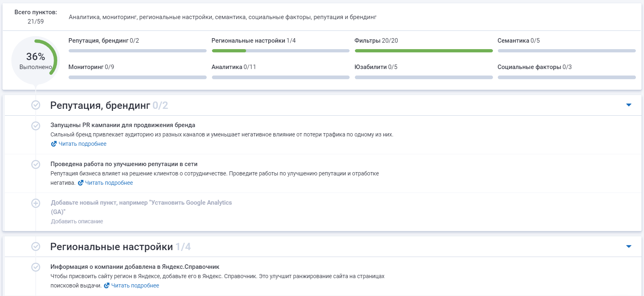Open 'Читать подробнее' for репутации в сети
Viewport: 644px width, 296px height.
(x=109, y=183)
